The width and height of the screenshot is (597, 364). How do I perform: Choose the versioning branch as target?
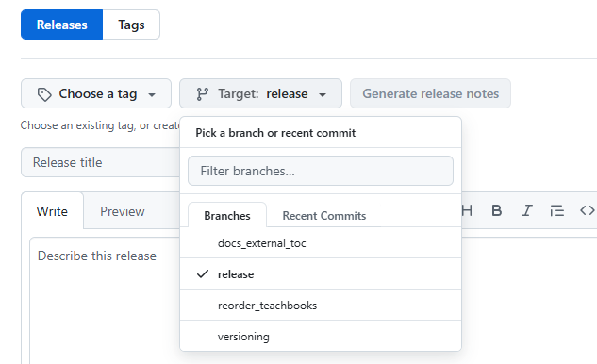pos(321,337)
